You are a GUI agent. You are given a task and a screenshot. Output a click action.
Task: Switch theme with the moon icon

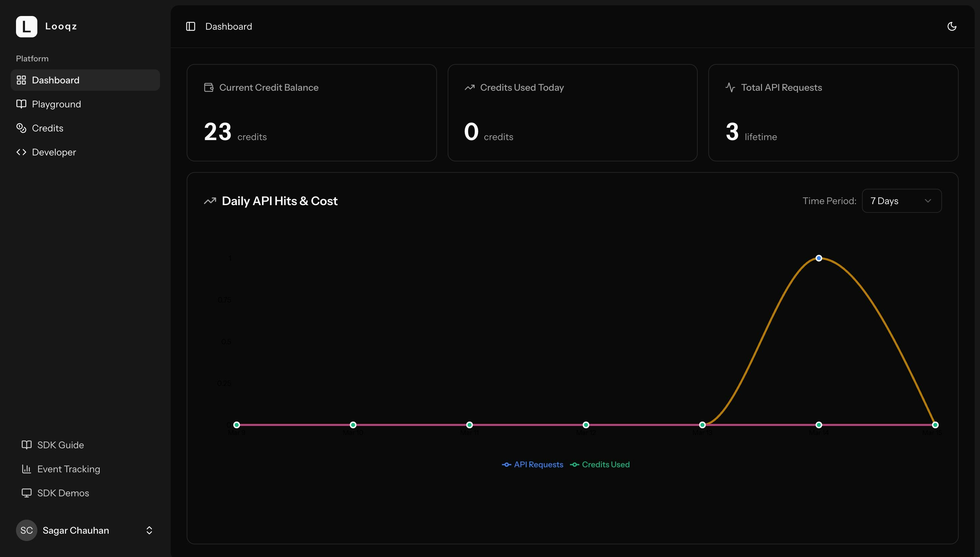(952, 26)
